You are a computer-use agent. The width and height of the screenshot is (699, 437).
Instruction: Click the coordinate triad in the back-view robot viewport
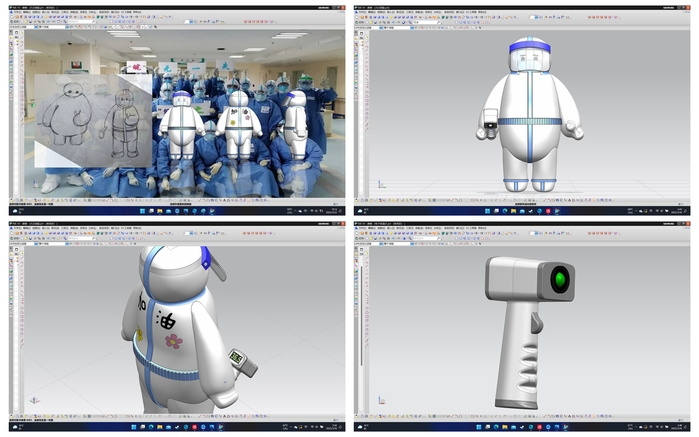(35, 400)
